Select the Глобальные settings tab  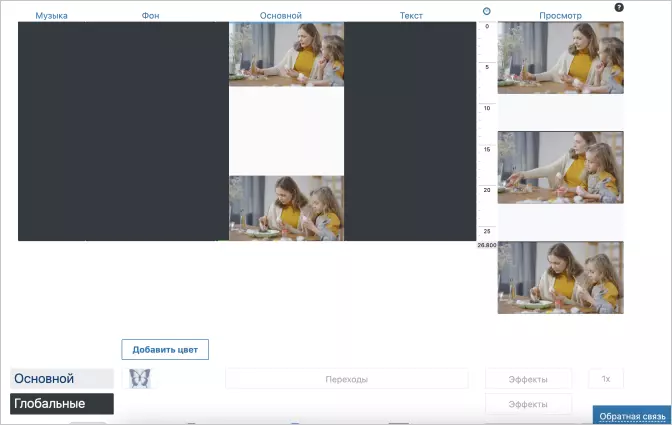62,404
